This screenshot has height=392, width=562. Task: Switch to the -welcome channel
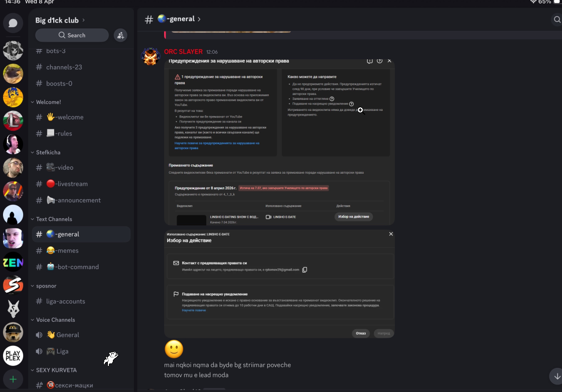coord(81,117)
